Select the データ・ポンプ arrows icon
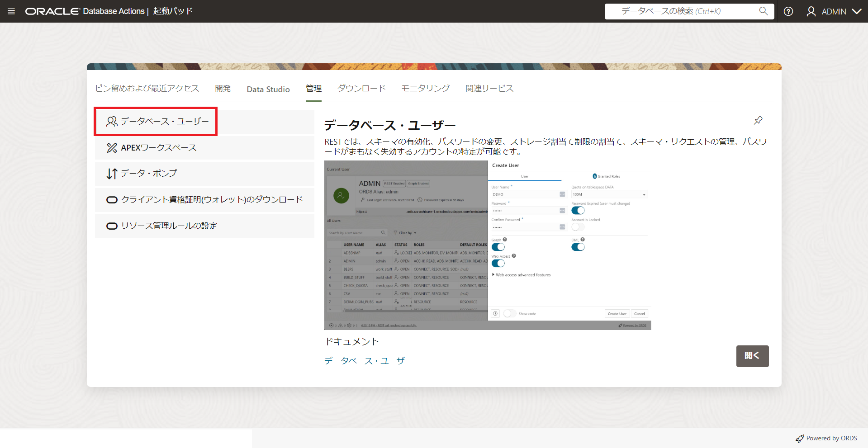The height and width of the screenshot is (448, 868). (112, 174)
